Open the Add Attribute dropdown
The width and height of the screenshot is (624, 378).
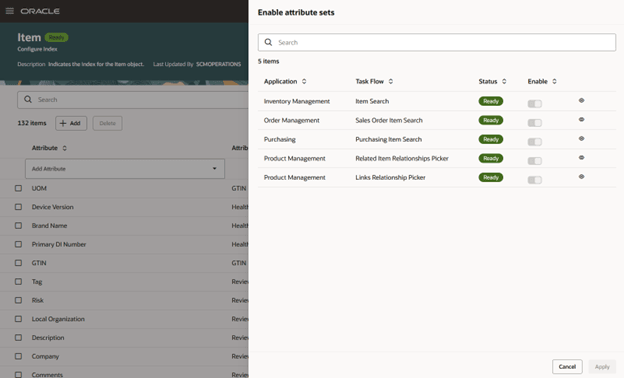(125, 169)
